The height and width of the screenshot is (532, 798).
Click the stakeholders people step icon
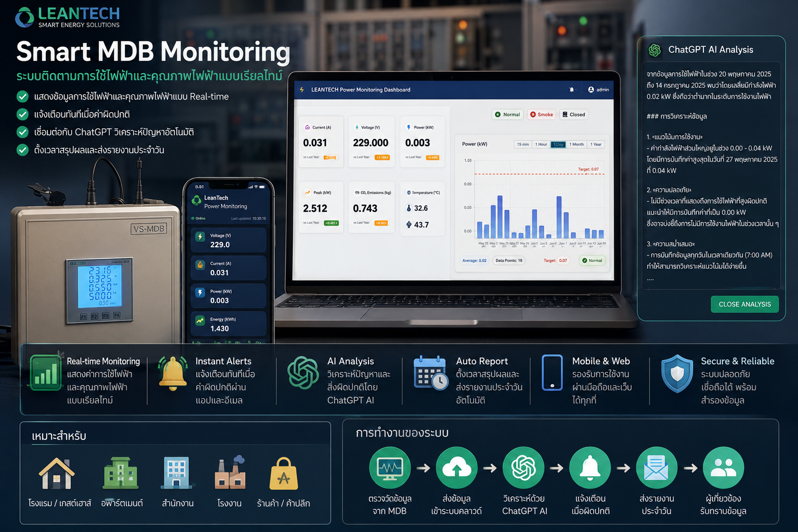pyautogui.click(x=723, y=468)
